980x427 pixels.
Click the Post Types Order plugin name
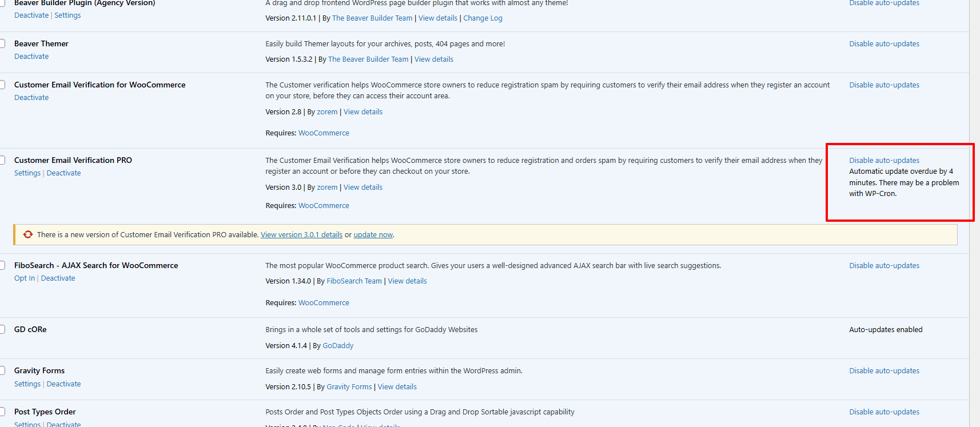click(45, 412)
